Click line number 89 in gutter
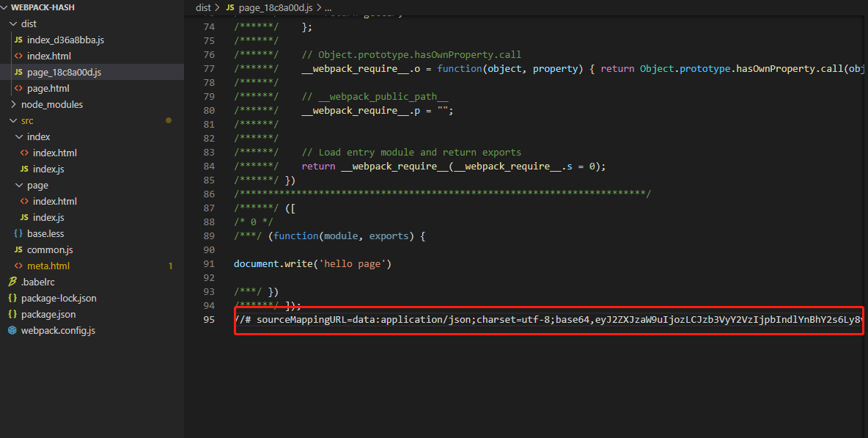Image resolution: width=868 pixels, height=438 pixels. (x=209, y=236)
